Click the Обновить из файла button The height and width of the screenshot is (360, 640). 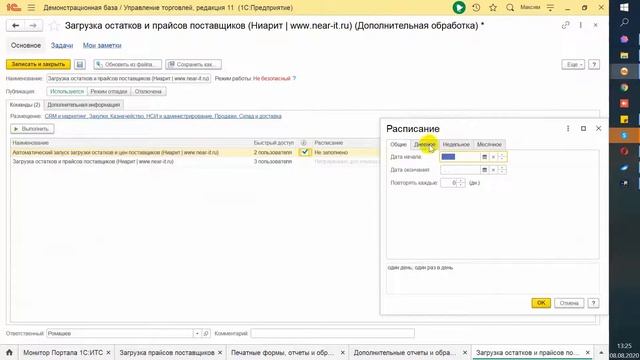127,64
